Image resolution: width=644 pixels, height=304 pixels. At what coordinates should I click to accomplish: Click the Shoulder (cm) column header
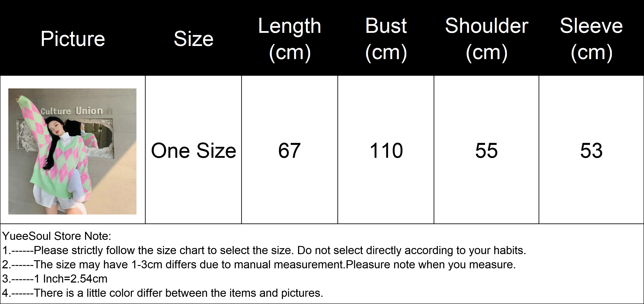486,39
